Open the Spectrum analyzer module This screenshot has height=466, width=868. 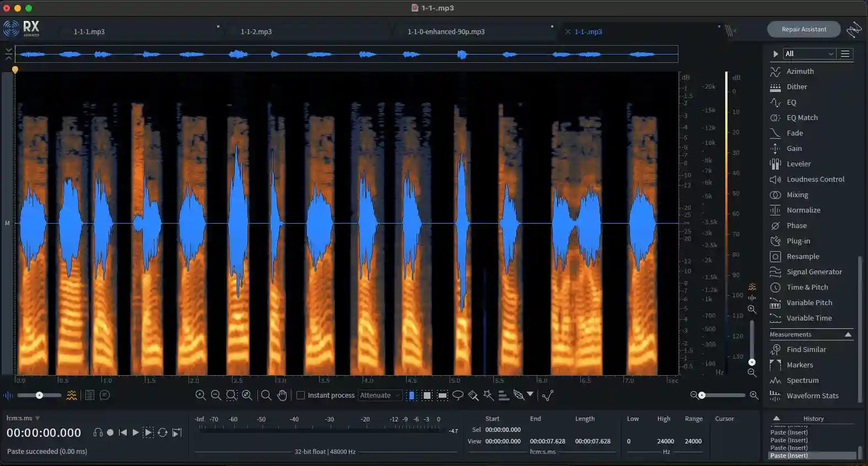pyautogui.click(x=802, y=380)
